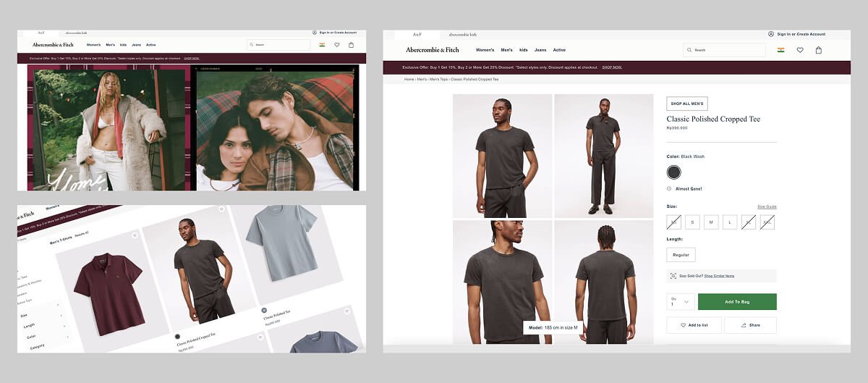
Task: Open the shopping bag on the homepage window
Action: [352, 45]
